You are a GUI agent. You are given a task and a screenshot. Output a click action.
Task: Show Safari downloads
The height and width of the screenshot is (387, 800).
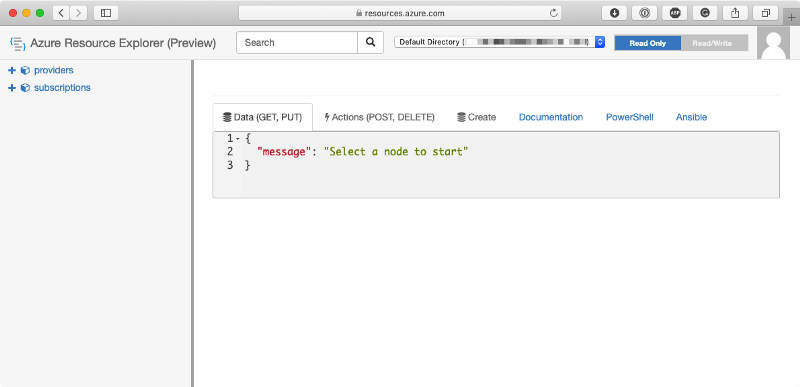tap(614, 13)
